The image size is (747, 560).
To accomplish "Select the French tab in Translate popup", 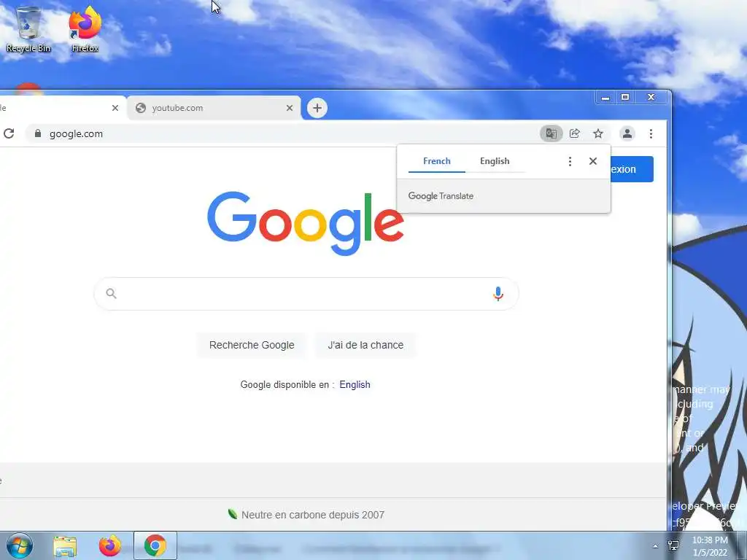I will coord(437,161).
